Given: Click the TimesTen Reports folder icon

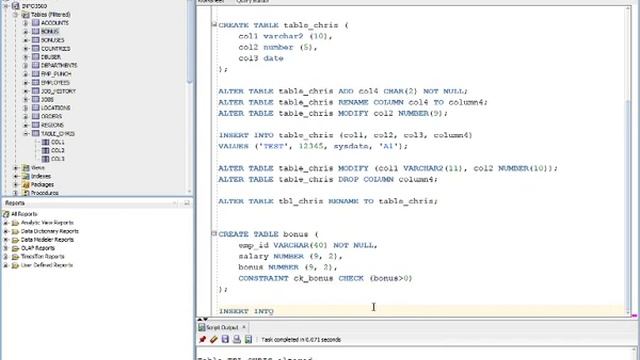Looking at the screenshot, I should pyautogui.click(x=16, y=257).
